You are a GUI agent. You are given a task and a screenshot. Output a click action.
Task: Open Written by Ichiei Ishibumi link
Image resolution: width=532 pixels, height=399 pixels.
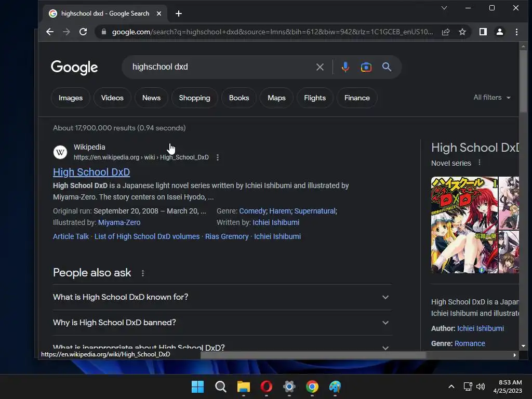[276, 222]
